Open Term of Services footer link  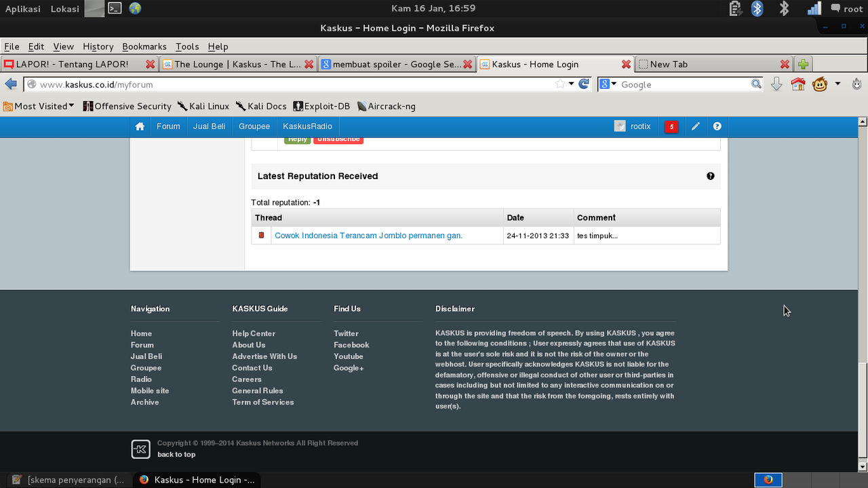click(263, 402)
